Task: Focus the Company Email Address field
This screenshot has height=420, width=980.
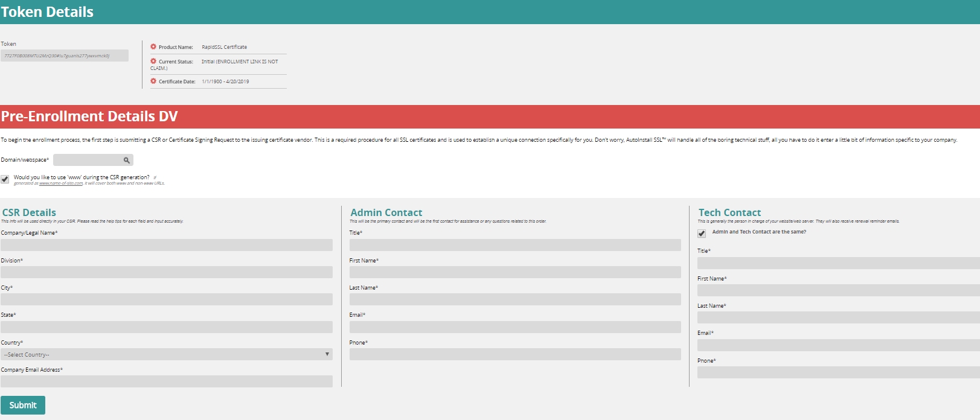Action: [167, 381]
